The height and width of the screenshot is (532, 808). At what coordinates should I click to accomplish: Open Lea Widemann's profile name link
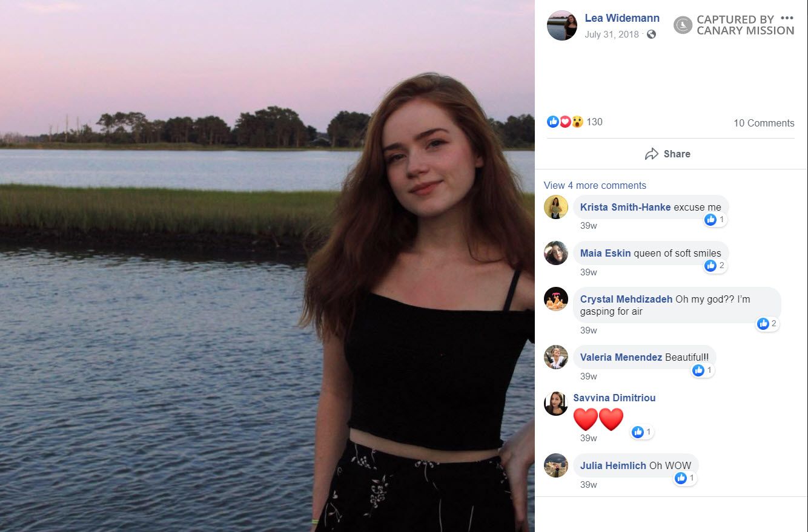click(x=622, y=18)
